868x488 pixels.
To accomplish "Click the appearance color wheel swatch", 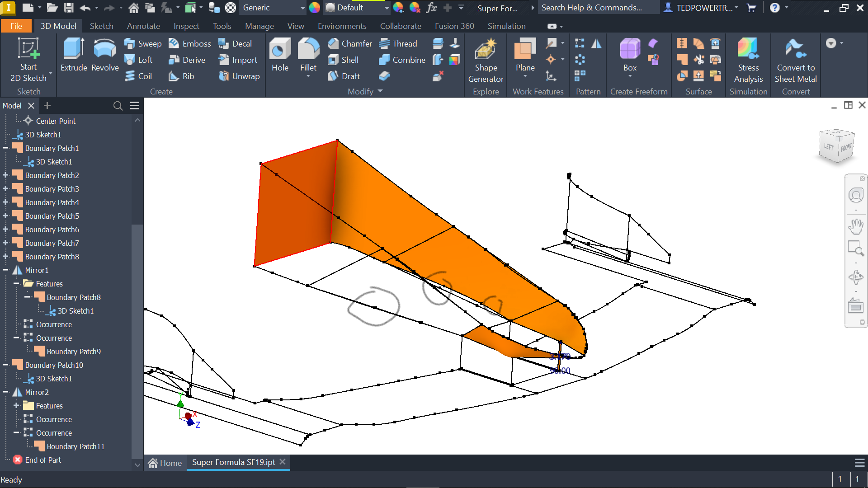I will pos(315,8).
